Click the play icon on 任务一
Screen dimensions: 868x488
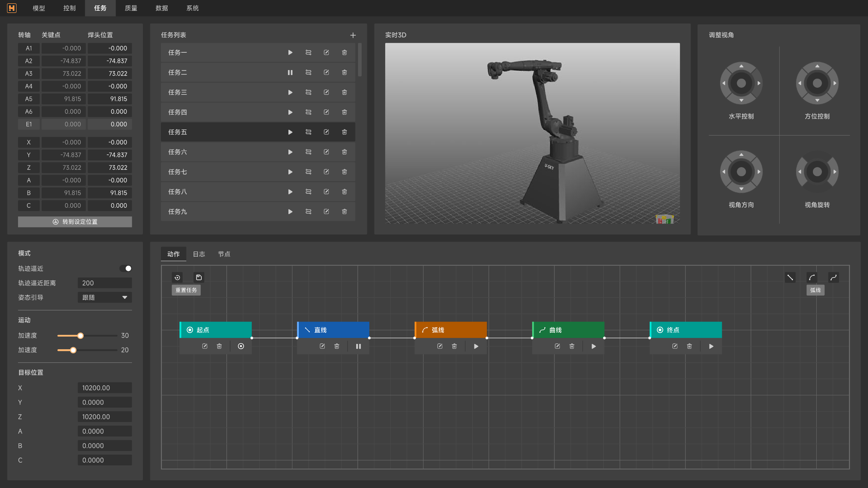click(290, 52)
